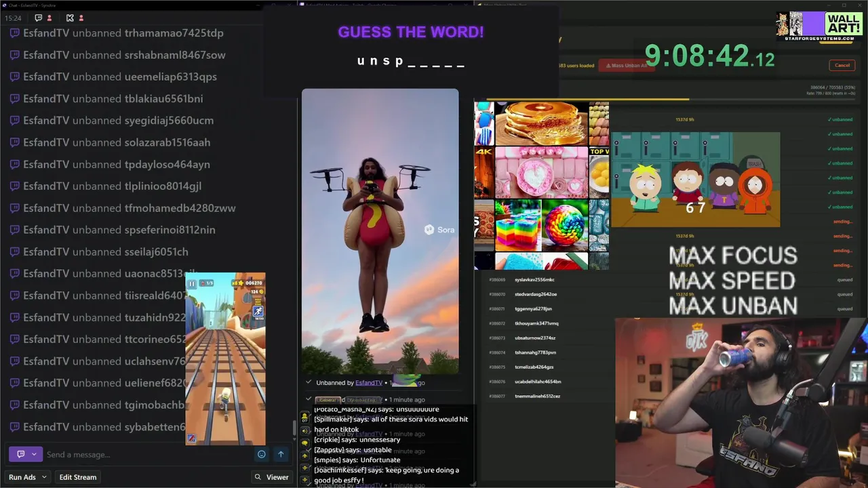Click the Subway Surfers gameplay overlay

click(x=225, y=359)
